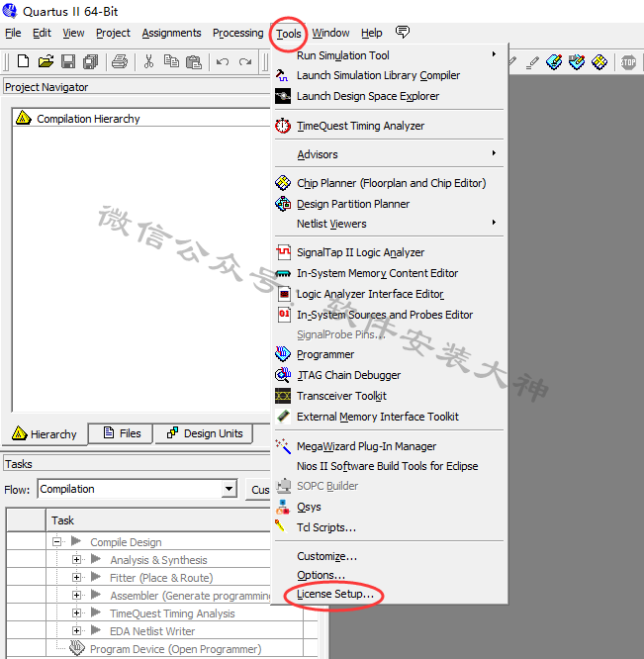Image resolution: width=644 pixels, height=659 pixels.
Task: Select Tcl Scripts menu entry
Action: coord(326,527)
